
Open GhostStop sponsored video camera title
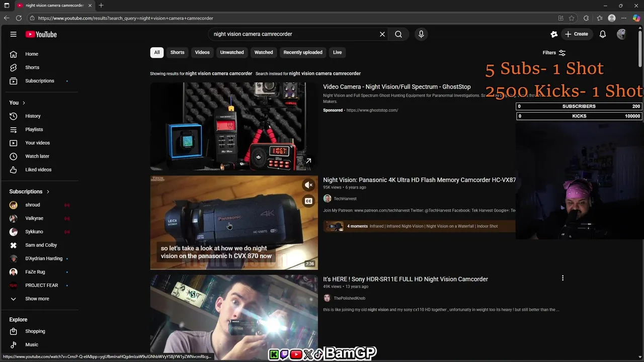point(397,87)
